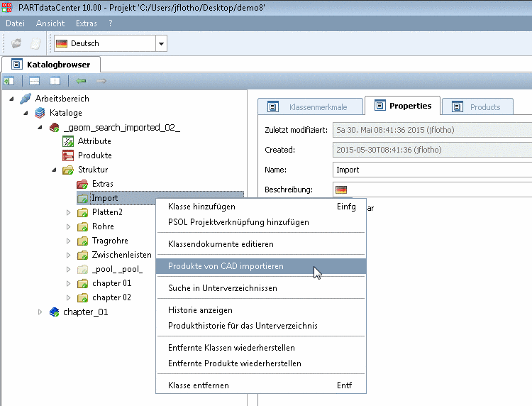Click the hide tree panel icon
Image resolution: width=532 pixels, height=406 pixels.
[9, 81]
